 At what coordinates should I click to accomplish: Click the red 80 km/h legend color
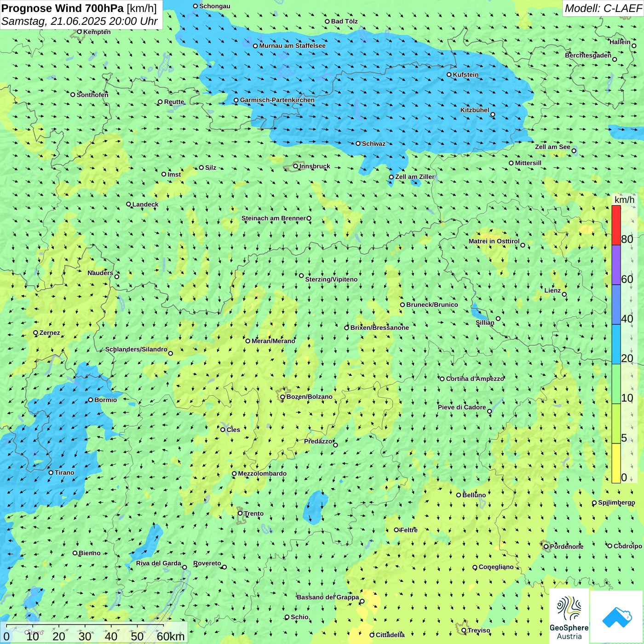click(x=616, y=225)
